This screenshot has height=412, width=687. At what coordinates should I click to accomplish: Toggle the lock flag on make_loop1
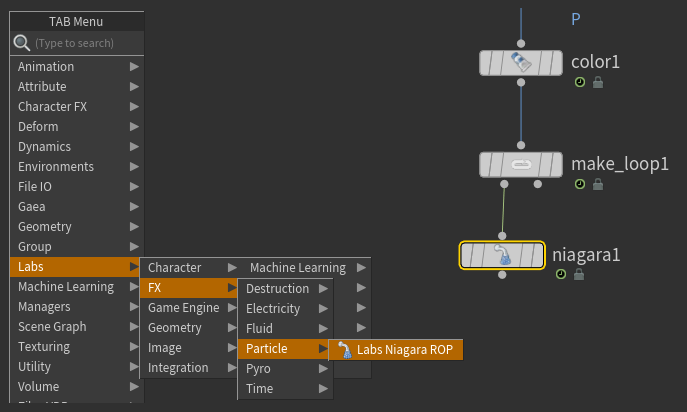point(598,184)
